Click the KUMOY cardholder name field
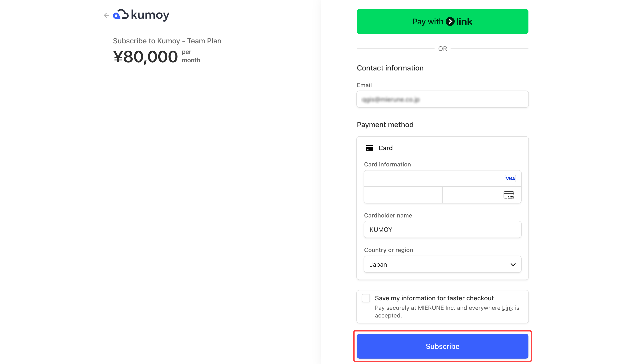The image size is (640, 364). (x=442, y=229)
